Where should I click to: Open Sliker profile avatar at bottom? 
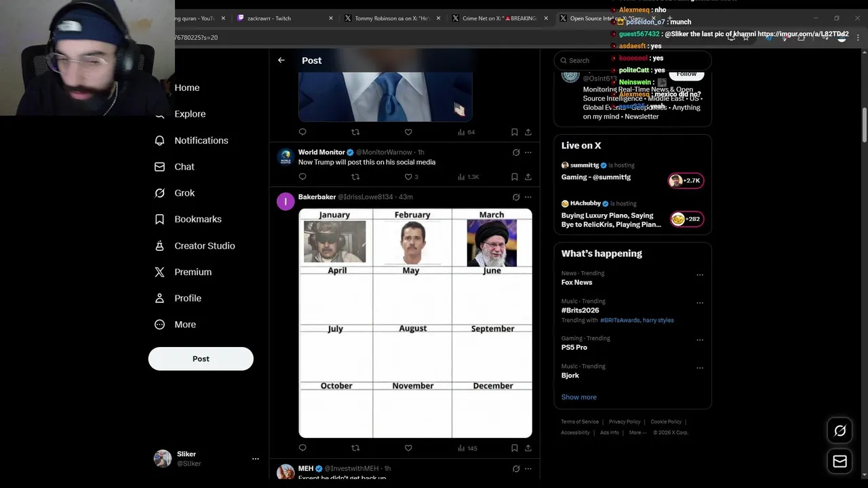pos(163,459)
